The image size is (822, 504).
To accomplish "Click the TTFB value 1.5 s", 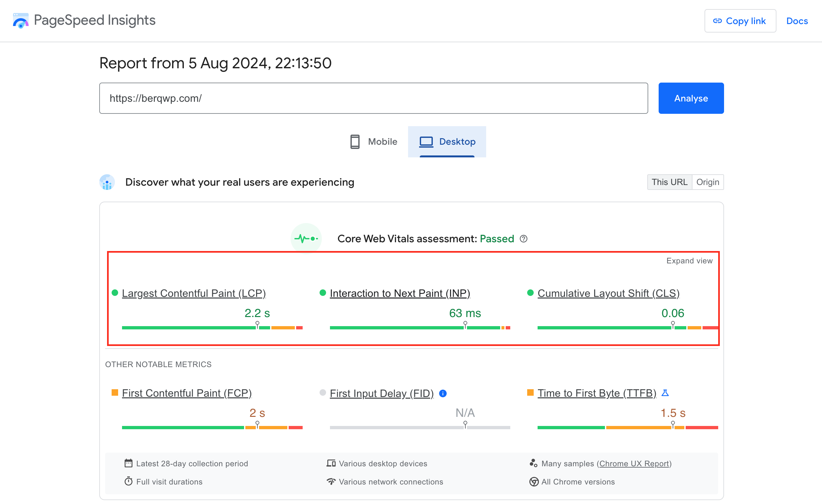I will coord(673,413).
